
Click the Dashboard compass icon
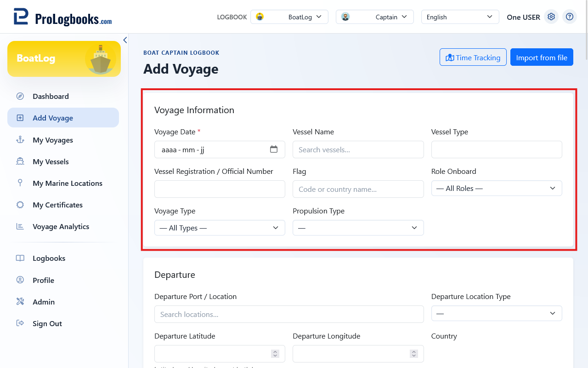coord(20,96)
